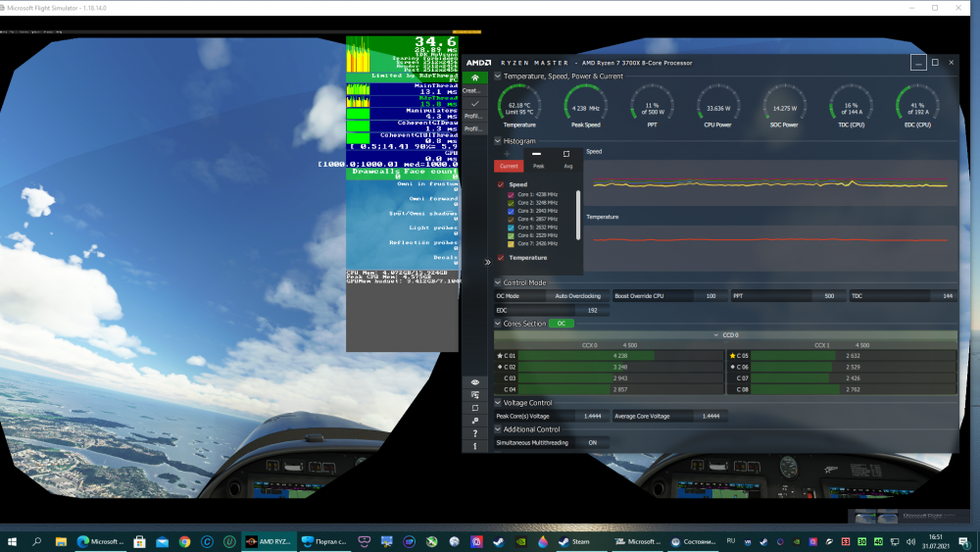
Task: Switch to Microsoft Edge taskbar button
Action: [101, 542]
